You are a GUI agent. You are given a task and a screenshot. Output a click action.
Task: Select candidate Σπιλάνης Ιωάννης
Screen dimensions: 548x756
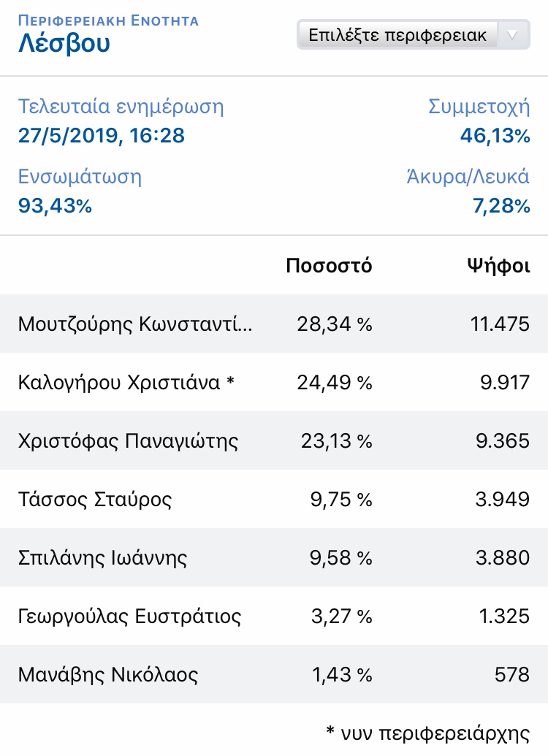pos(103,558)
